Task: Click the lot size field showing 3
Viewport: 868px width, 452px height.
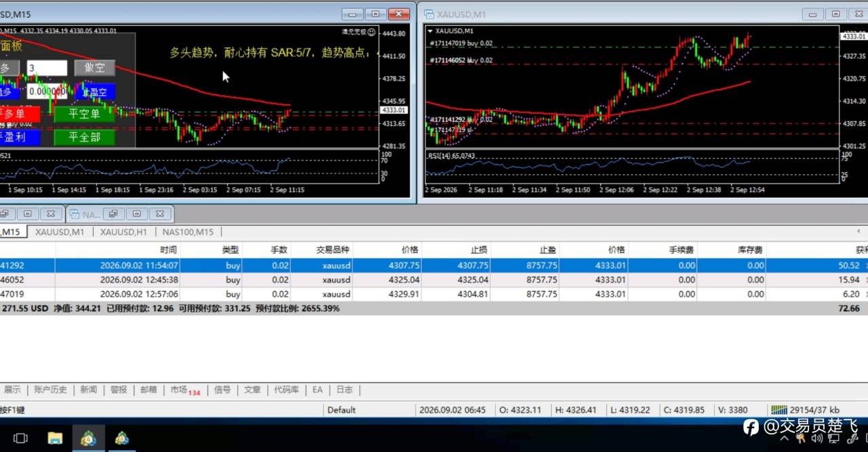Action: click(x=47, y=68)
